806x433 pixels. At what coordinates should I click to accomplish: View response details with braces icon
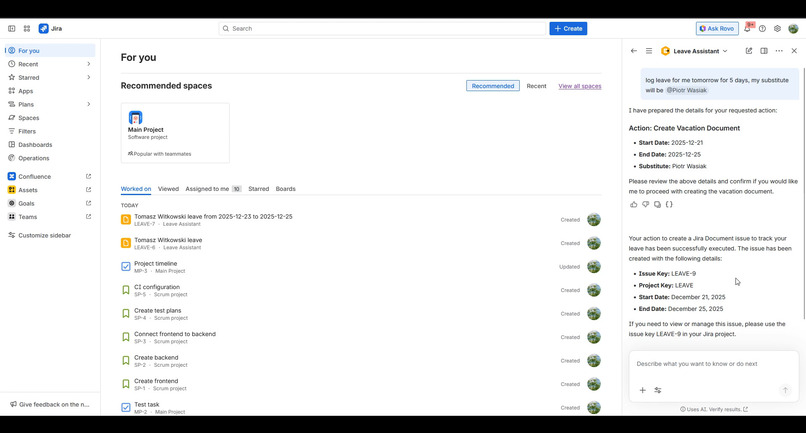(669, 205)
